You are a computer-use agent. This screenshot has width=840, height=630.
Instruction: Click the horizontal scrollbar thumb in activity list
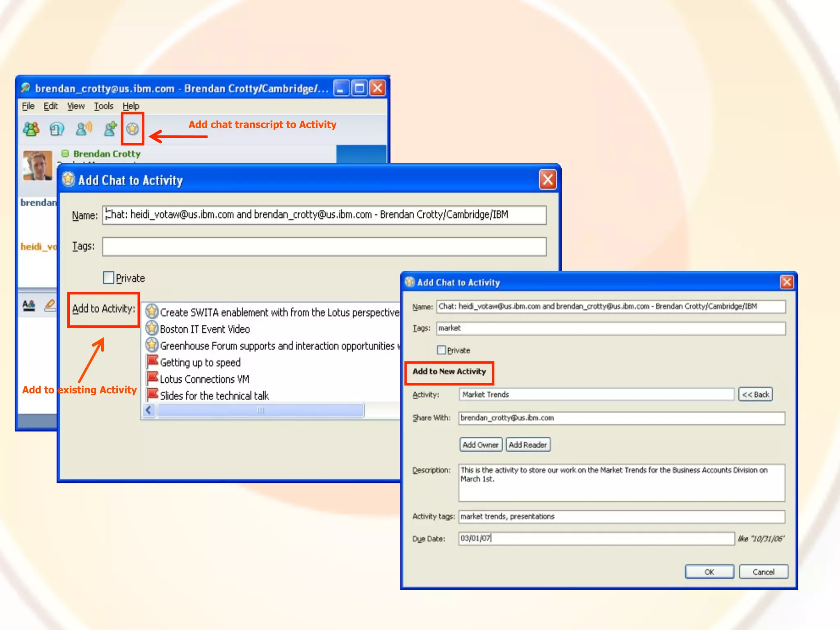[260, 410]
